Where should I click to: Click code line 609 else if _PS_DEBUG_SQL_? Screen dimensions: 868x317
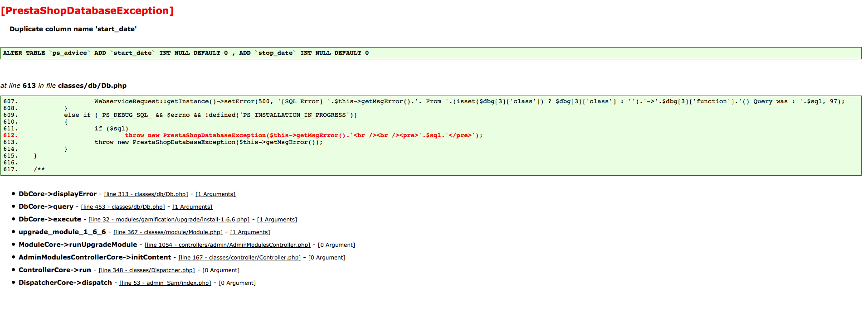pyautogui.click(x=210, y=115)
